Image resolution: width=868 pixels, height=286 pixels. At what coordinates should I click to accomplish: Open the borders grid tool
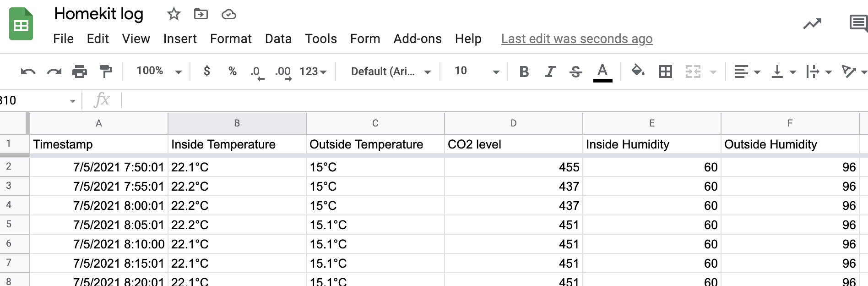(665, 71)
